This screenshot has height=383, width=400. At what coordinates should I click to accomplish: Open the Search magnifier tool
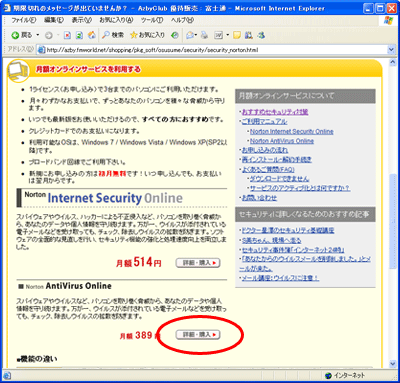tap(113, 35)
